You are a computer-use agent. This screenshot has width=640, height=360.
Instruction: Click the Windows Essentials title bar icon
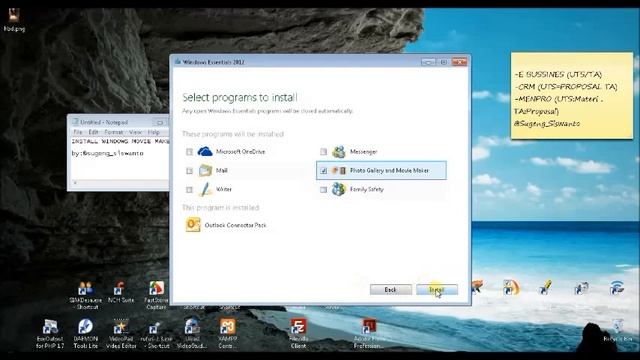(178, 62)
